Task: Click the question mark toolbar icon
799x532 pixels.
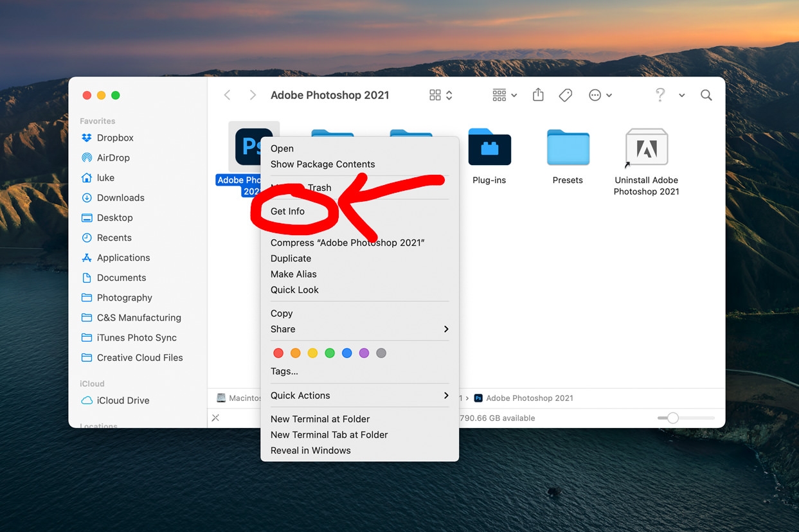Action: (x=660, y=95)
